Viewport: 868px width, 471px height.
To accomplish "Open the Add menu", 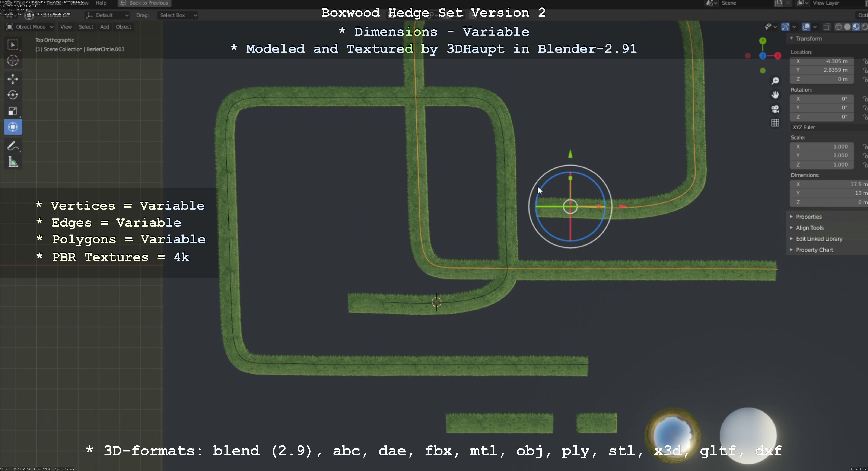I will click(x=104, y=27).
